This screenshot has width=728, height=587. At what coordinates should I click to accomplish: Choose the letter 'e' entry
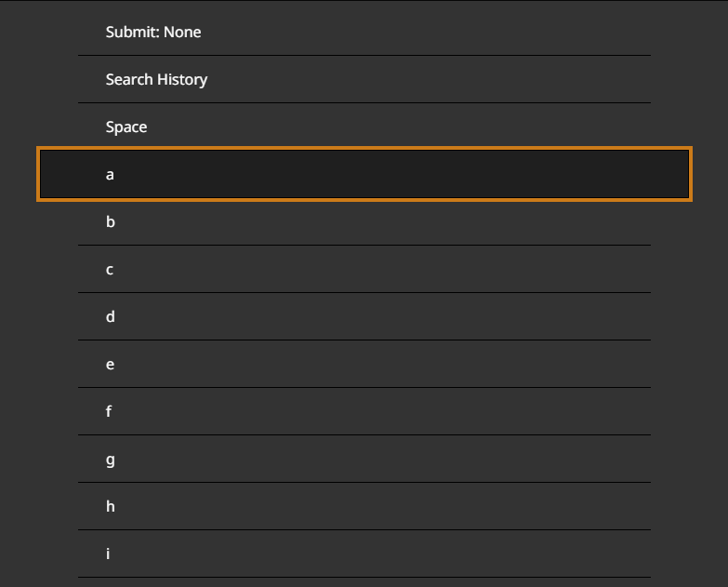coord(363,365)
